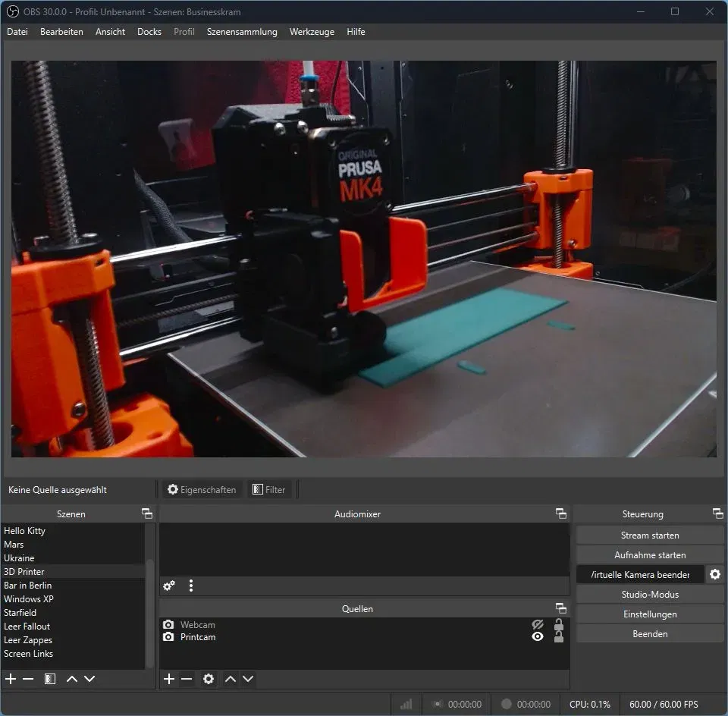The height and width of the screenshot is (716, 728).
Task: Click the Eigenschaften button
Action: pos(202,489)
